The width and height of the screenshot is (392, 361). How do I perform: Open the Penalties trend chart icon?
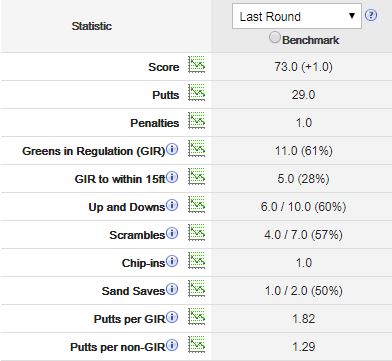(197, 121)
